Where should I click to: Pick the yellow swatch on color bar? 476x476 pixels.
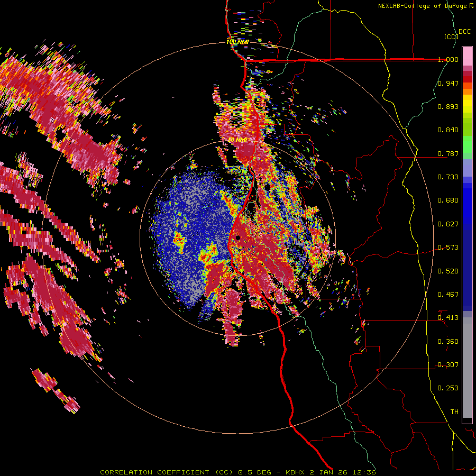tap(467, 104)
